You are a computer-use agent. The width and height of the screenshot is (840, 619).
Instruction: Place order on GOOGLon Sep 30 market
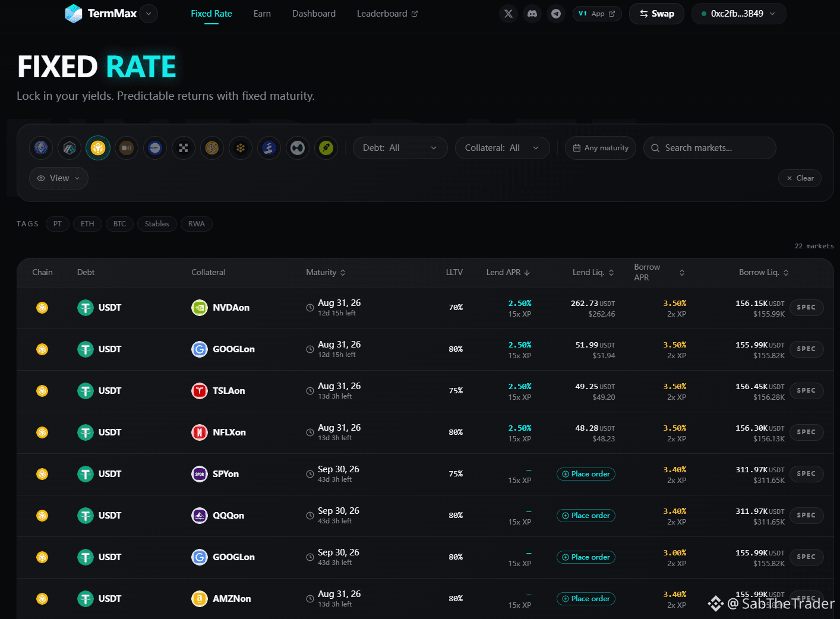pos(586,557)
